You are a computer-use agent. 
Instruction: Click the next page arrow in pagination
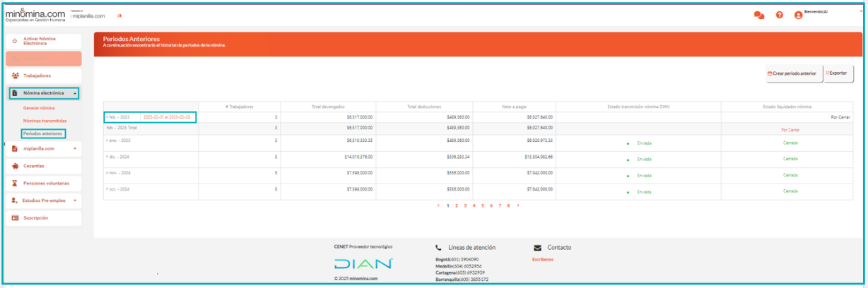pos(518,205)
